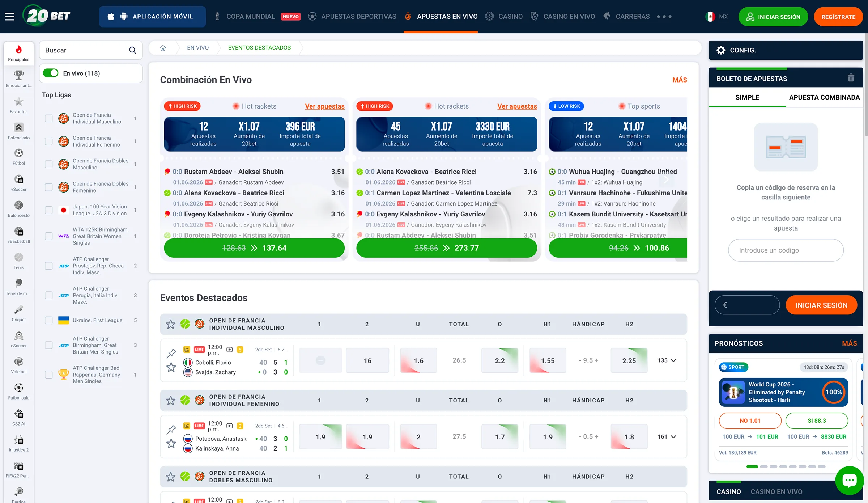Open Aplicación Móvil button
This screenshot has height=503, width=868.
pos(152,17)
